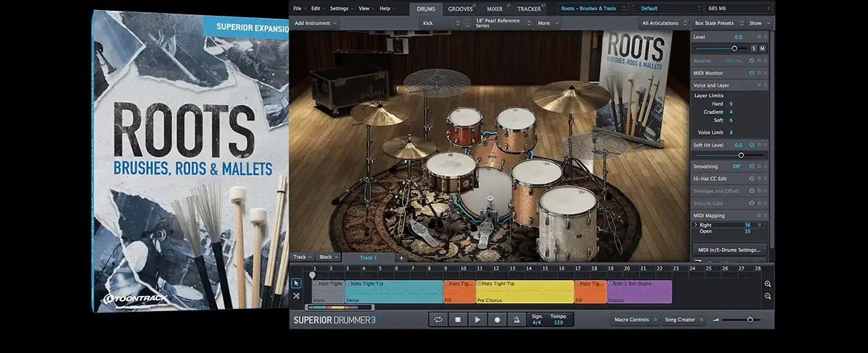Select the arrow pointer tool
The height and width of the screenshot is (353, 868).
[x=297, y=283]
